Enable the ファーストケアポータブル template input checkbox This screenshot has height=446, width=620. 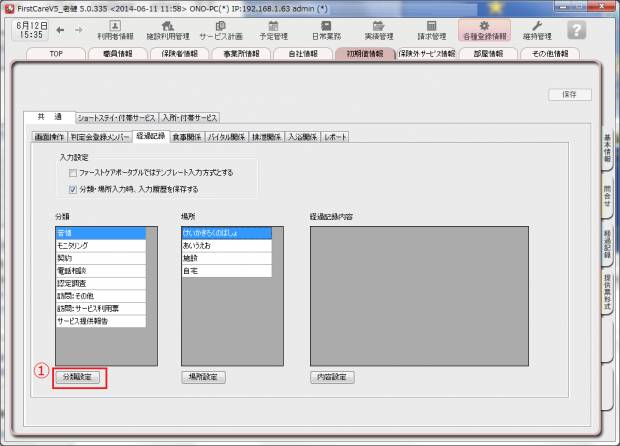pos(74,173)
